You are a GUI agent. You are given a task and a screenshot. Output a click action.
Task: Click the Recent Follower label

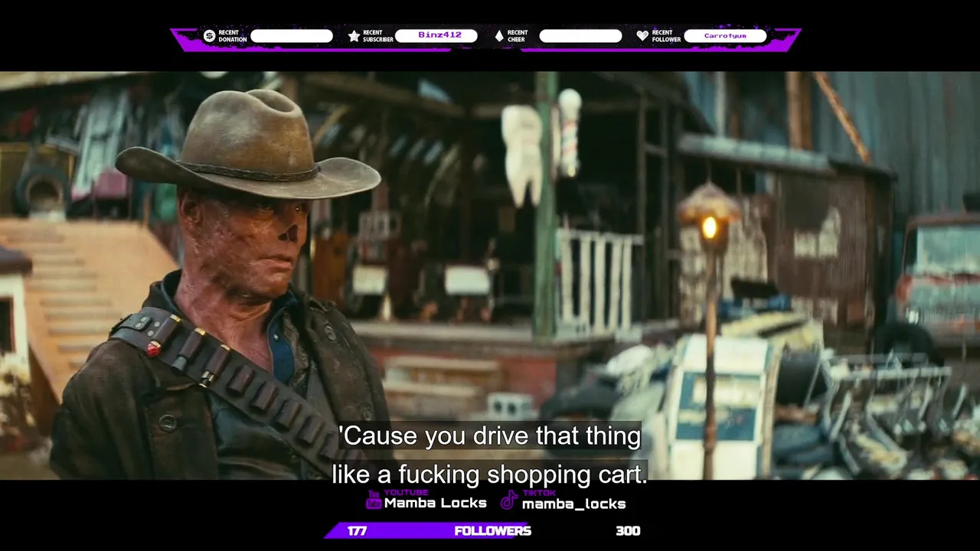point(667,36)
